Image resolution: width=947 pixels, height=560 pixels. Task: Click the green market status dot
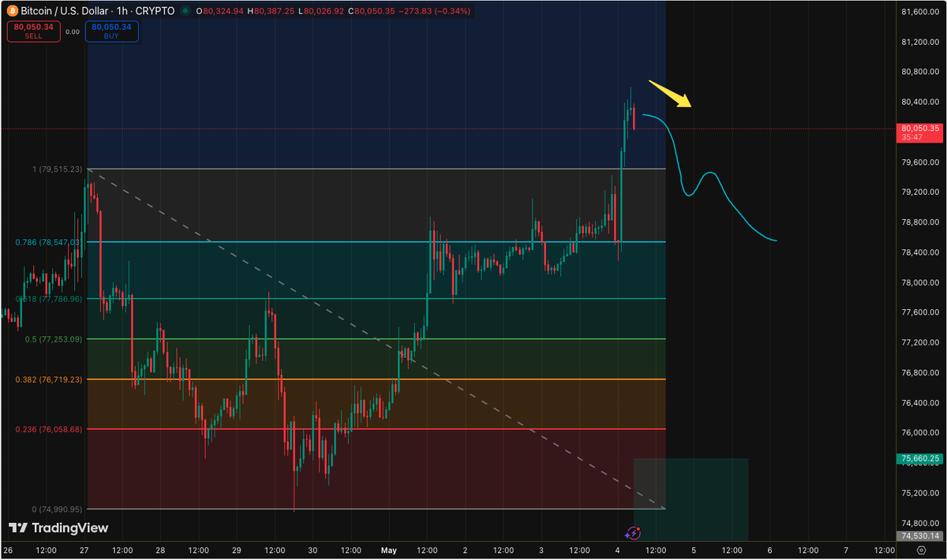pos(184,11)
